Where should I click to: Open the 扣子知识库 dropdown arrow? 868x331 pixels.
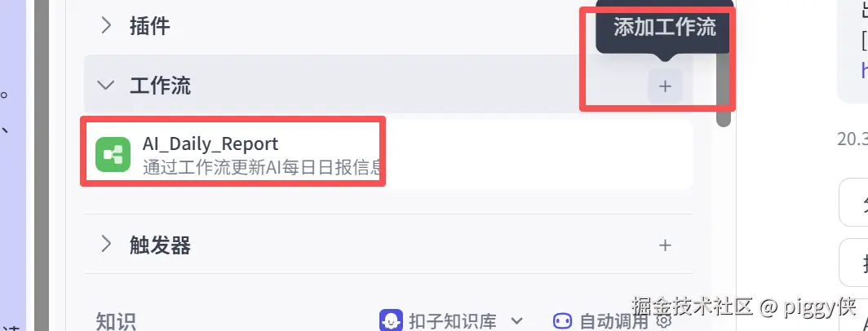pos(516,321)
